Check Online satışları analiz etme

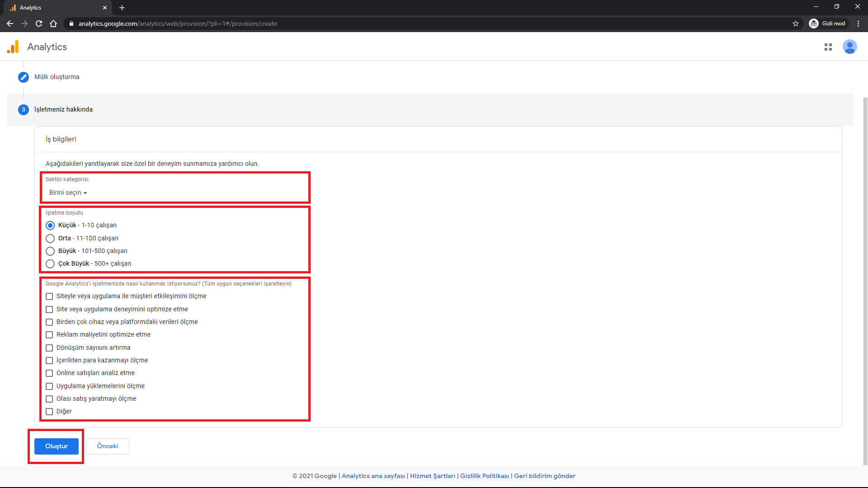pos(49,373)
